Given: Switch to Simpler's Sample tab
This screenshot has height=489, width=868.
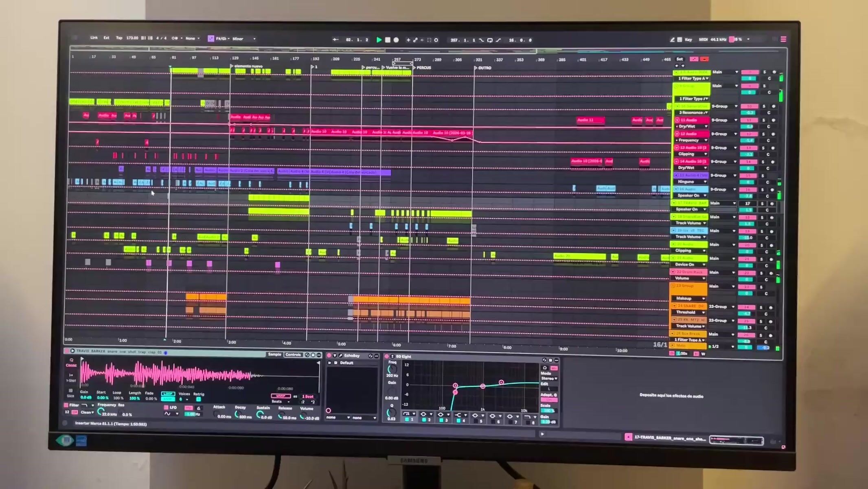Looking at the screenshot, I should tap(274, 355).
